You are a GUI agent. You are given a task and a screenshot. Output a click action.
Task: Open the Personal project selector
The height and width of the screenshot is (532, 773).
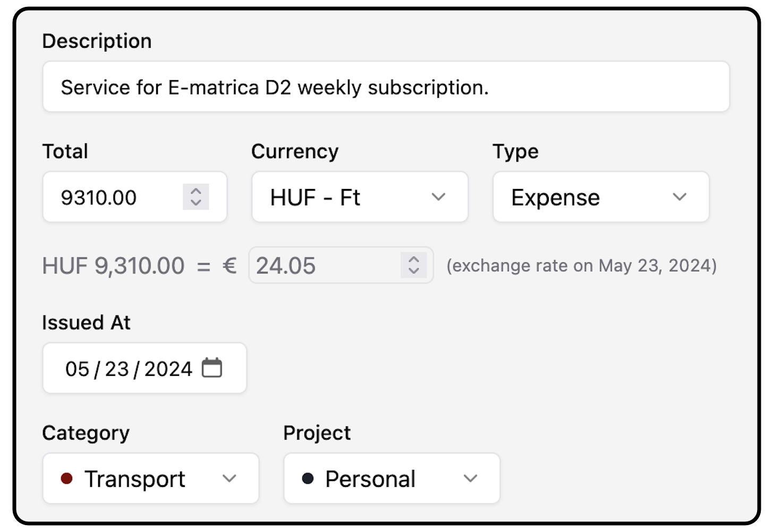[x=383, y=478]
